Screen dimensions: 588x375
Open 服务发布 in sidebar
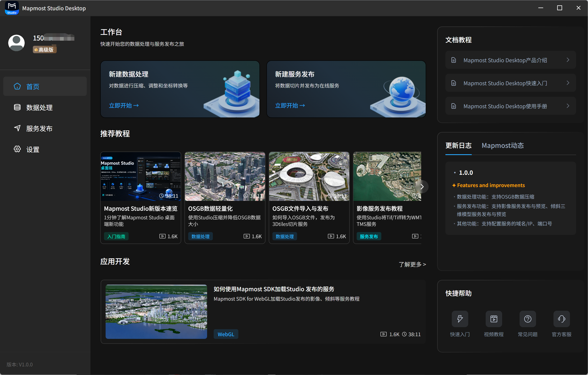coord(45,128)
